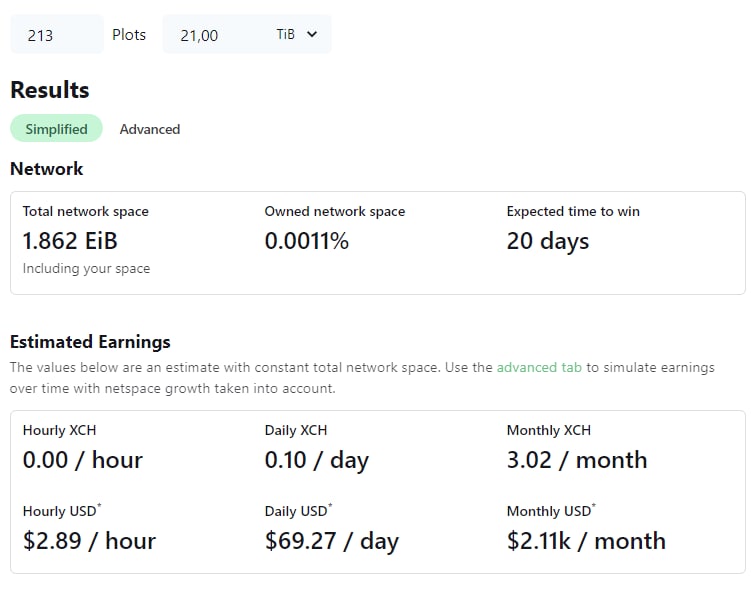Click the Daily XCH 0.10 / day value
The image size is (753, 596).
[x=316, y=460]
